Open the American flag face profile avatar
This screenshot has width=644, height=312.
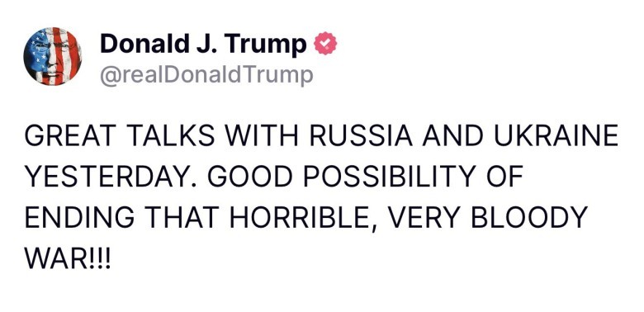click(53, 56)
